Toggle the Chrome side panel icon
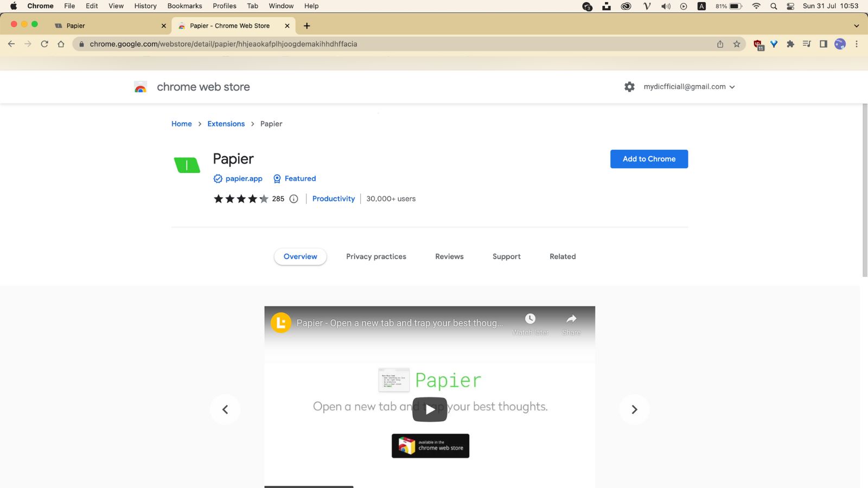This screenshot has width=868, height=488. coord(824,44)
